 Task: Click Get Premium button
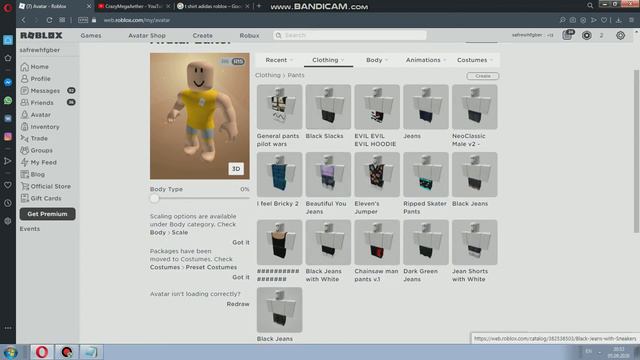coord(47,214)
